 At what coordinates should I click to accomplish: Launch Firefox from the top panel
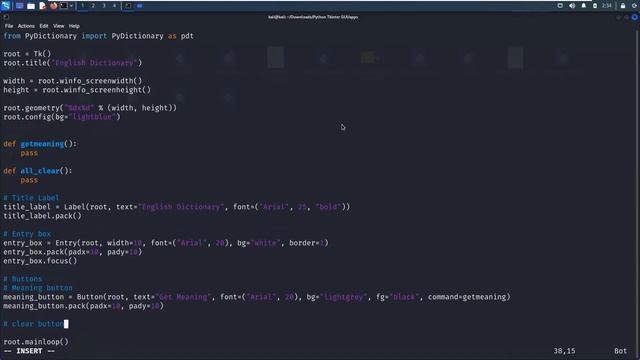coord(53,6)
